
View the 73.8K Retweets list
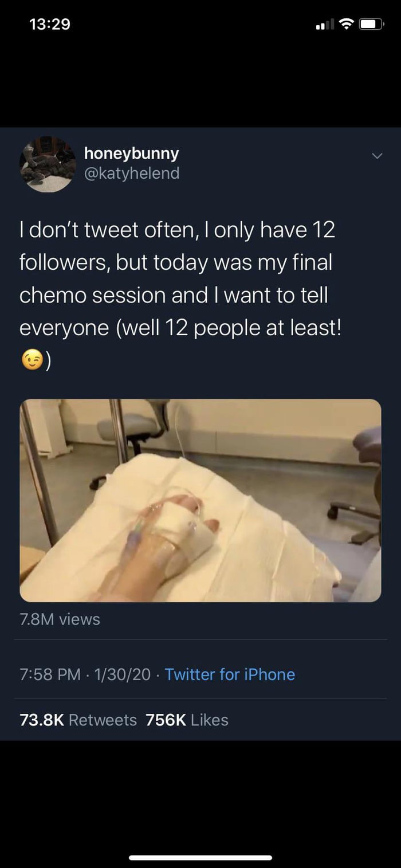[x=78, y=720]
